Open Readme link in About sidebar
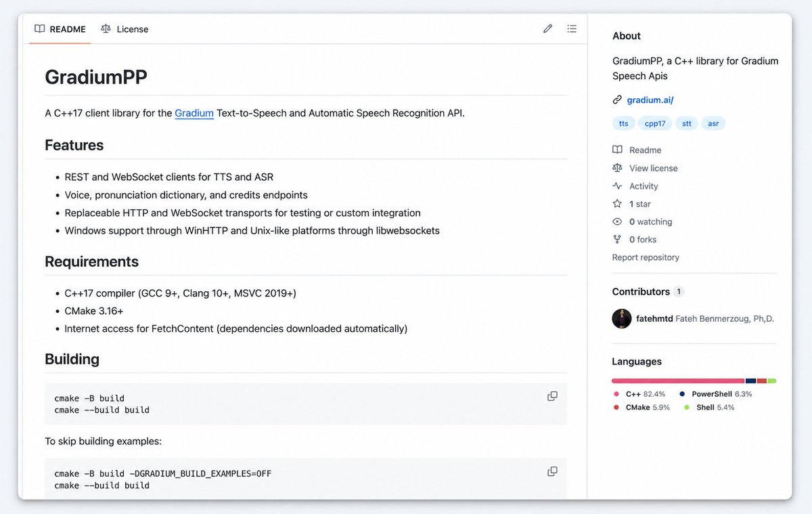The width and height of the screenshot is (812, 514). pos(646,150)
